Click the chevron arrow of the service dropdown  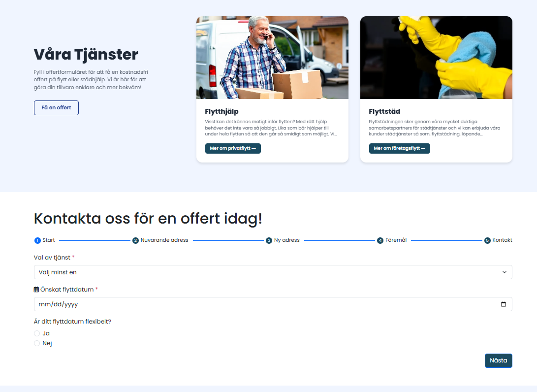505,272
